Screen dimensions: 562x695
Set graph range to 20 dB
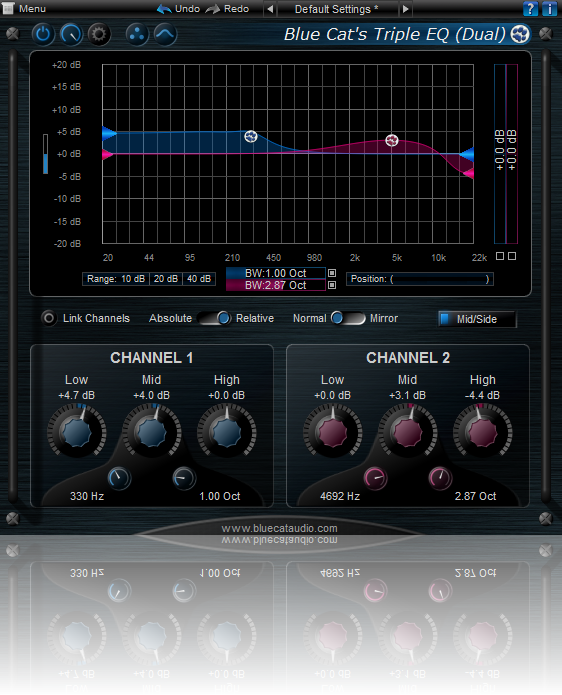click(166, 279)
